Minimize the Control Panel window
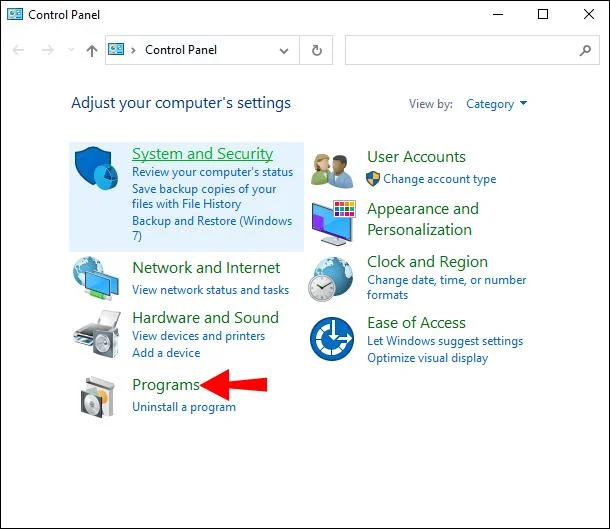 (x=498, y=14)
